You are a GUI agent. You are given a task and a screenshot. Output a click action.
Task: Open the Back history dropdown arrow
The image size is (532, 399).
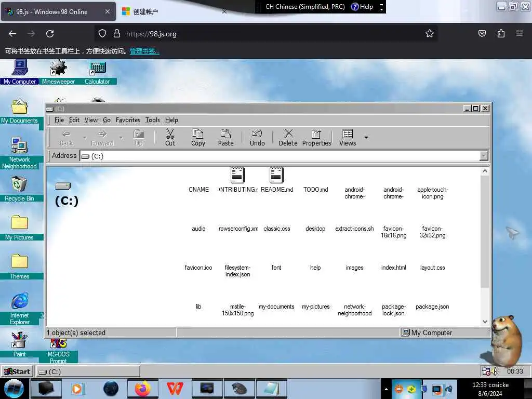85,137
